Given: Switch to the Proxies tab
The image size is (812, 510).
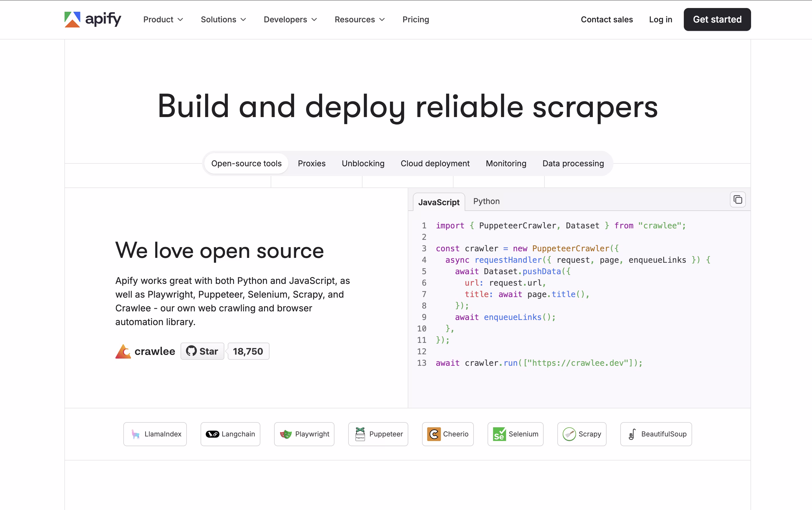Looking at the screenshot, I should (x=312, y=164).
